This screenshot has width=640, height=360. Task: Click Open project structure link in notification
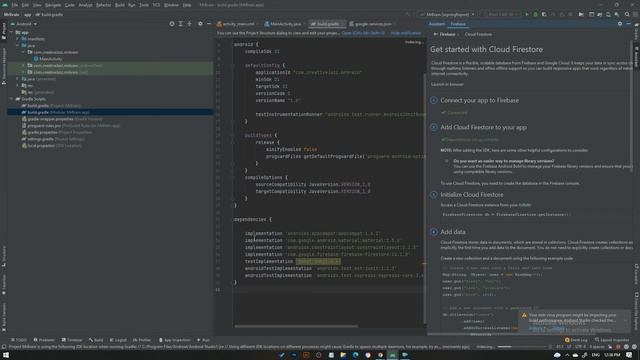coord(363,33)
